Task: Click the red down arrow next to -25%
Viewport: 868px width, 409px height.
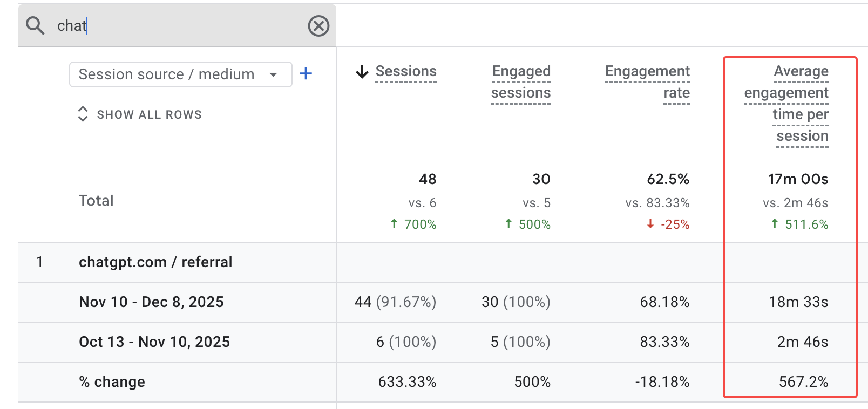Action: (x=651, y=224)
